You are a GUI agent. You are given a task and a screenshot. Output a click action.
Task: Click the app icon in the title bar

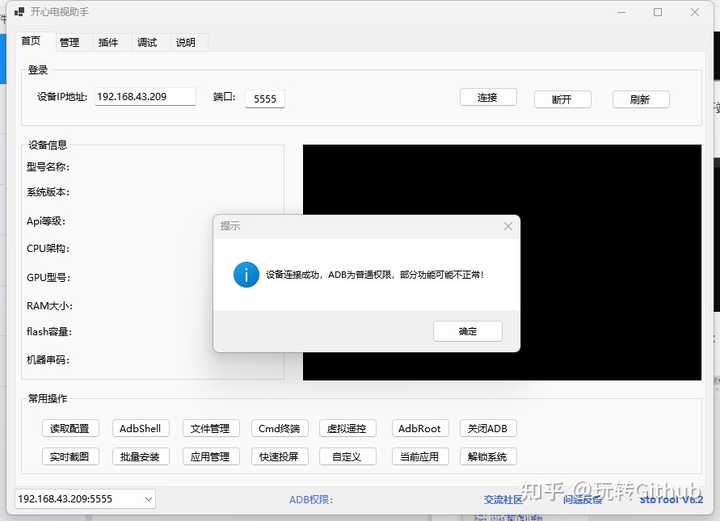tap(19, 11)
